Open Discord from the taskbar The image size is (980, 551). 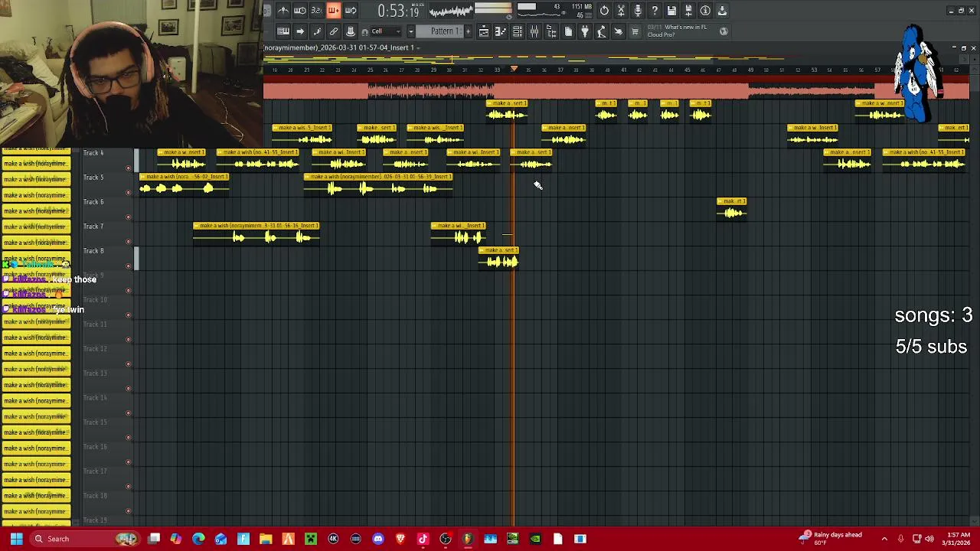[377, 539]
